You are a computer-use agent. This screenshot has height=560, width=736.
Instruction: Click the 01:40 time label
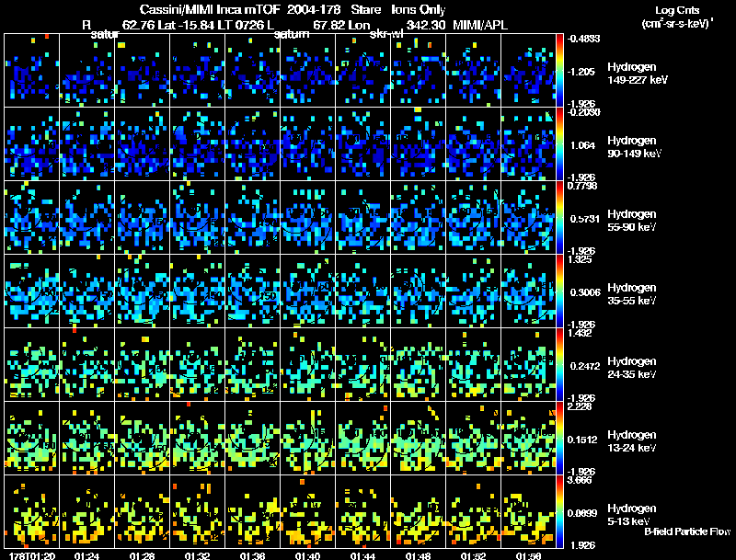coord(307,556)
